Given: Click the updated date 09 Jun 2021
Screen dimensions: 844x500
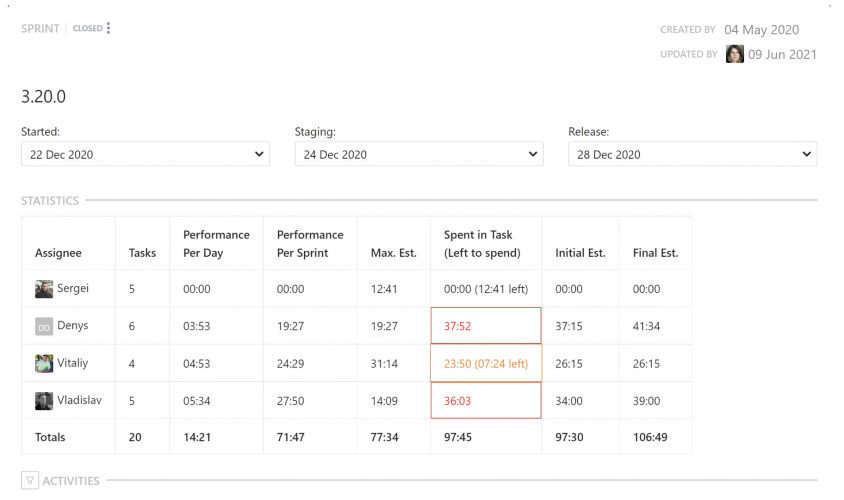Looking at the screenshot, I should (782, 54).
